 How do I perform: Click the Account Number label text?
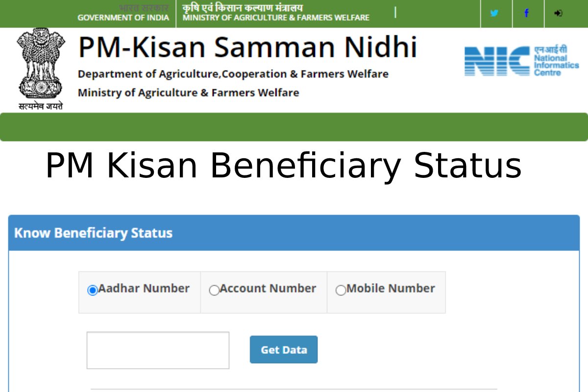point(268,289)
